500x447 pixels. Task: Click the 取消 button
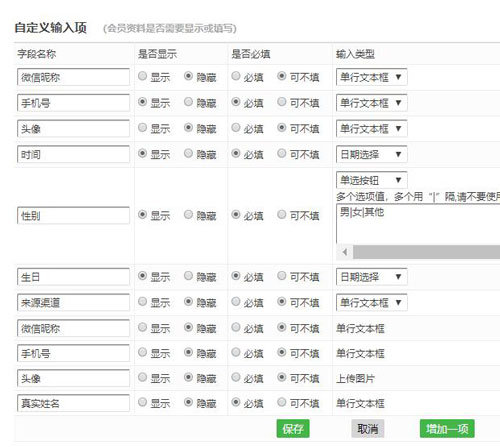pyautogui.click(x=368, y=429)
